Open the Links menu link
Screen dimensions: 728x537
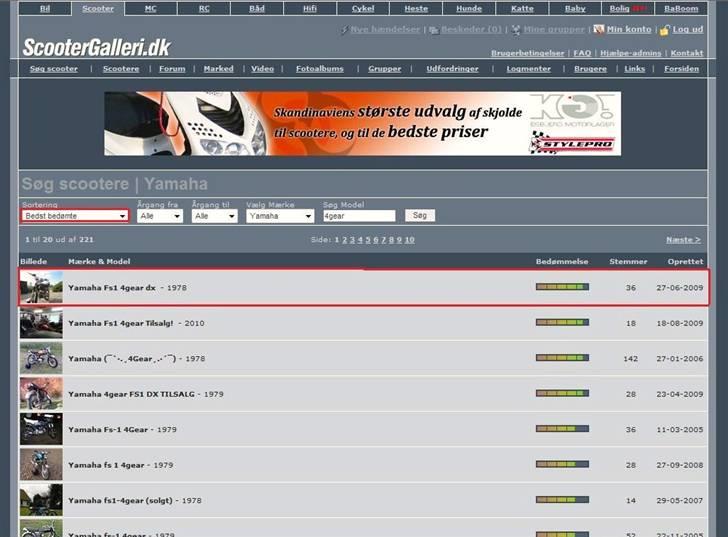(x=635, y=69)
